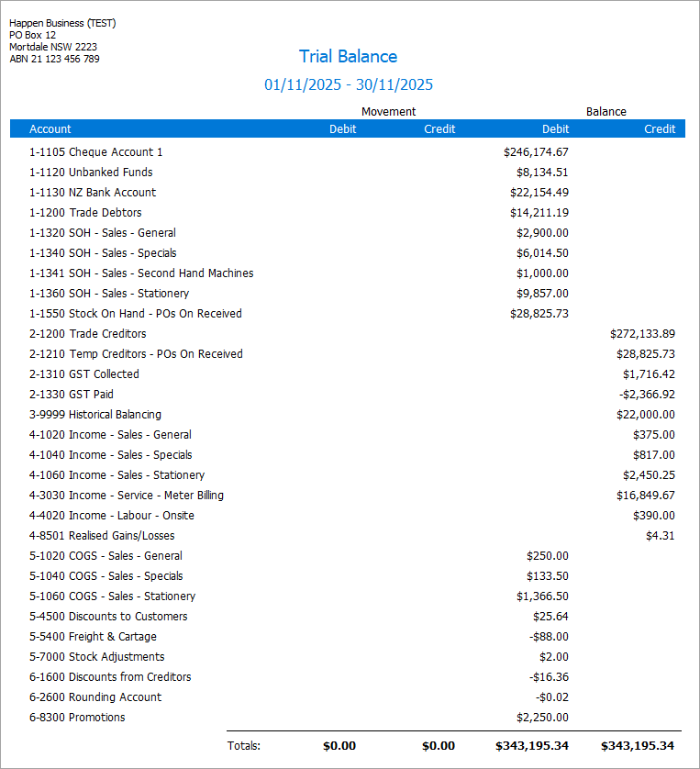The width and height of the screenshot is (700, 769).
Task: Click the $1,716.42 credit amount
Action: click(x=649, y=373)
